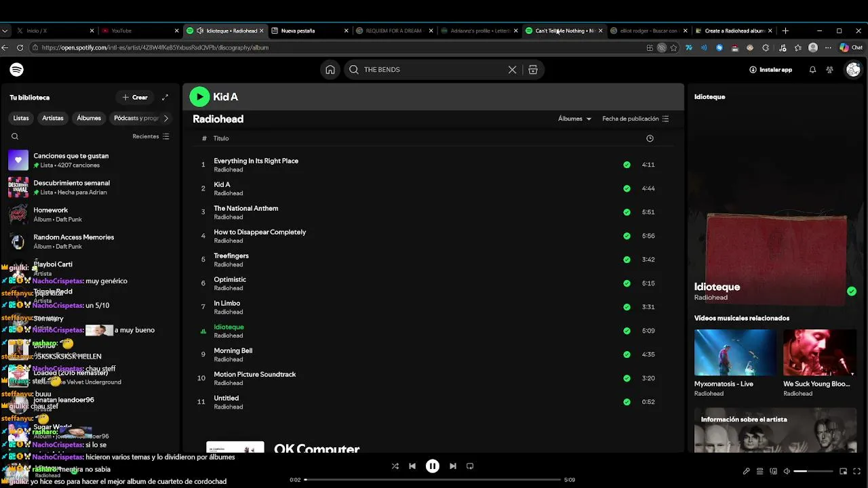The height and width of the screenshot is (488, 868).
Task: Bookmark page with browser star icon
Action: click(x=673, y=48)
